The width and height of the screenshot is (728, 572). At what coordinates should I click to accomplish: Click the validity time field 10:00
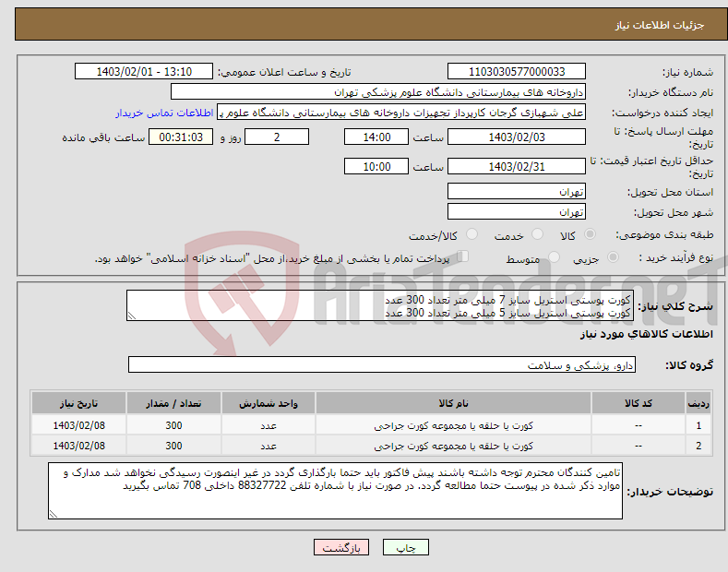click(x=376, y=166)
